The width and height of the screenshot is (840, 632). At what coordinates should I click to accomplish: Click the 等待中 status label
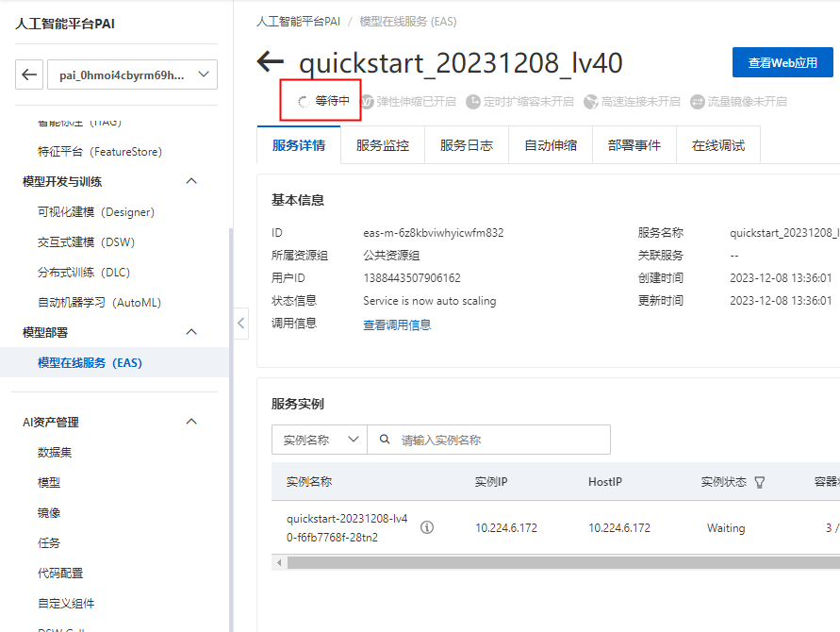pos(332,101)
